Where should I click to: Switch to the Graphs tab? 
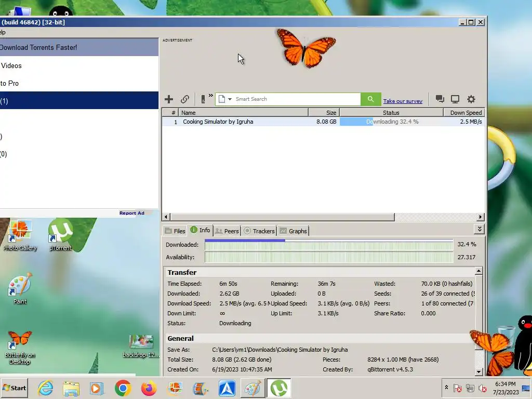pyautogui.click(x=293, y=231)
